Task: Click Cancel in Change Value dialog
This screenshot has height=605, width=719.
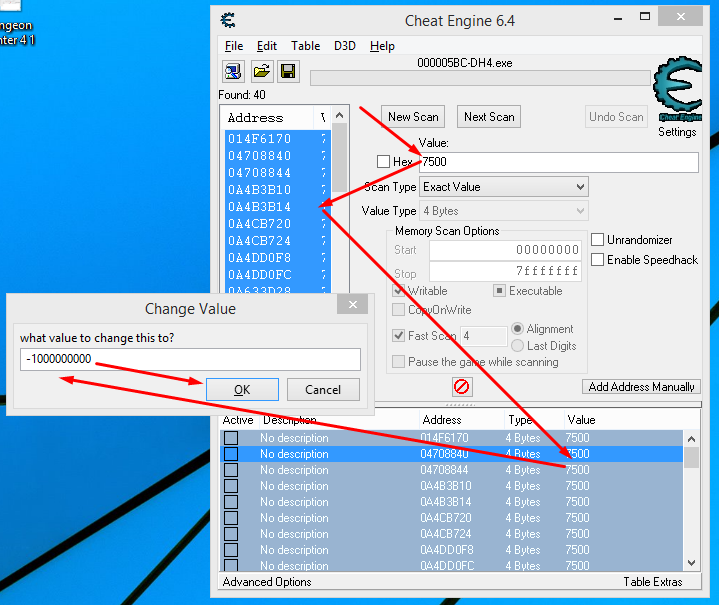Action: [x=323, y=389]
